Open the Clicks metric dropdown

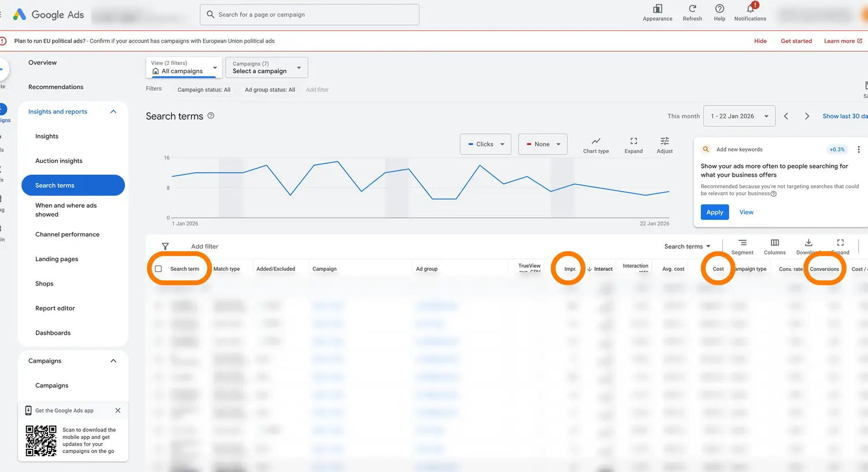point(485,144)
